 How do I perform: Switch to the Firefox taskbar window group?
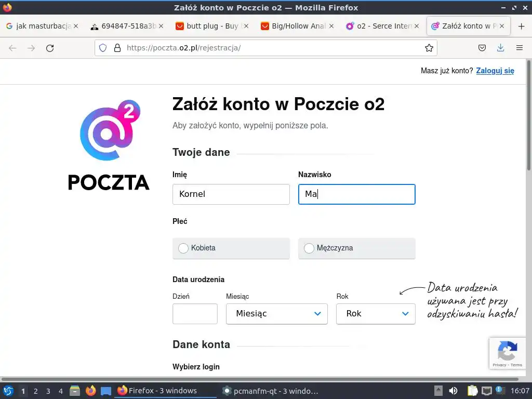[166, 391]
